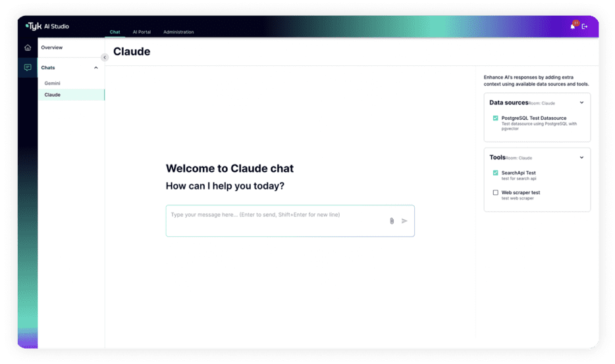Select the Claude chat
The height and width of the screenshot is (364, 615).
pyautogui.click(x=71, y=95)
